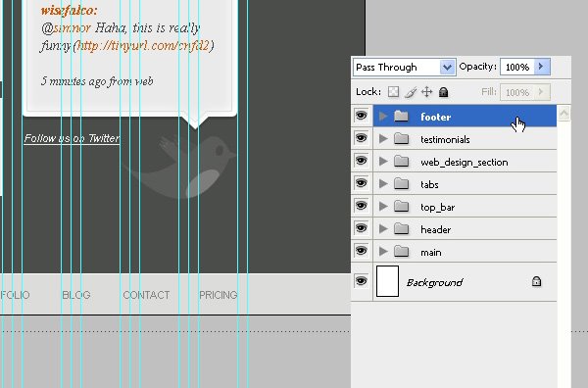
Task: Select the footer layer name
Action: (435, 117)
